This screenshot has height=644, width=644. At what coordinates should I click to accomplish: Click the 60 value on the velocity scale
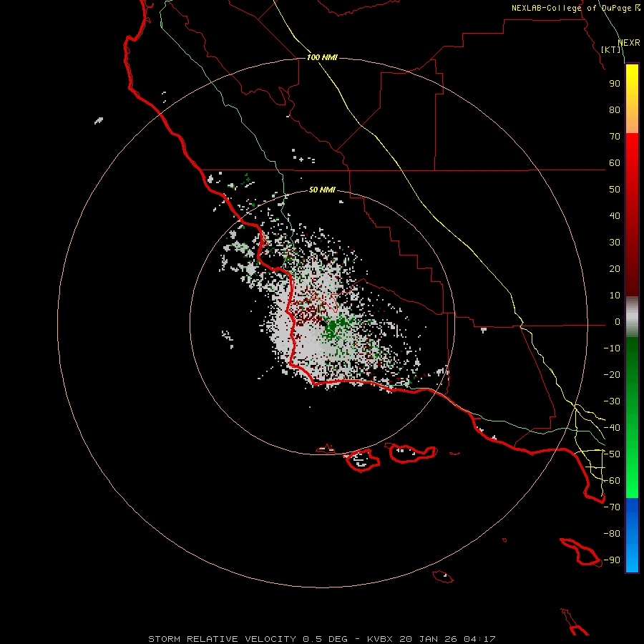pos(615,163)
